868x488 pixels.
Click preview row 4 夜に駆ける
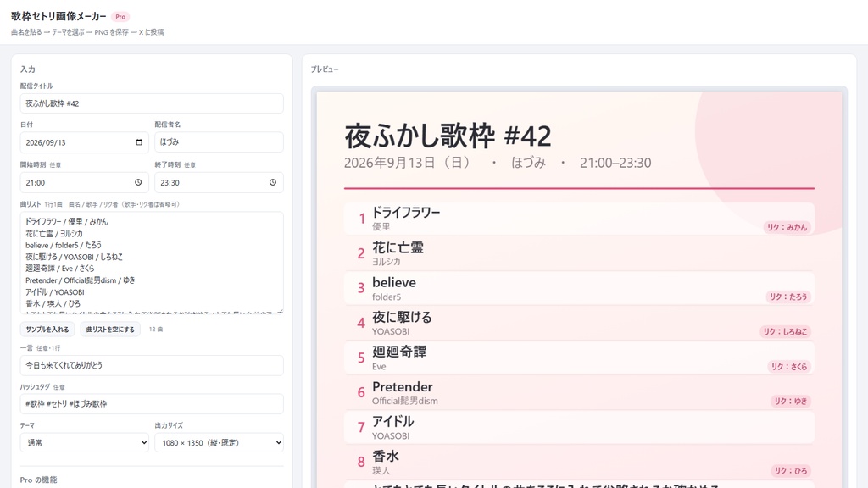click(579, 323)
